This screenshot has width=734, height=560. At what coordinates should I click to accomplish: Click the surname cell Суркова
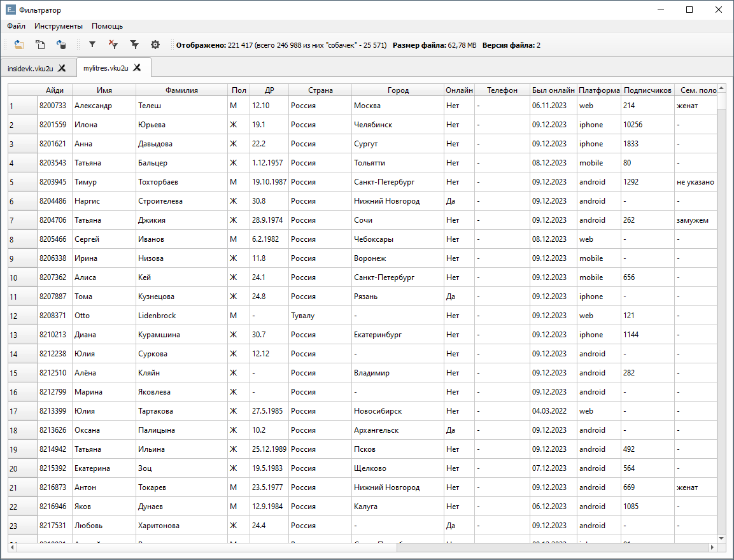(x=181, y=354)
